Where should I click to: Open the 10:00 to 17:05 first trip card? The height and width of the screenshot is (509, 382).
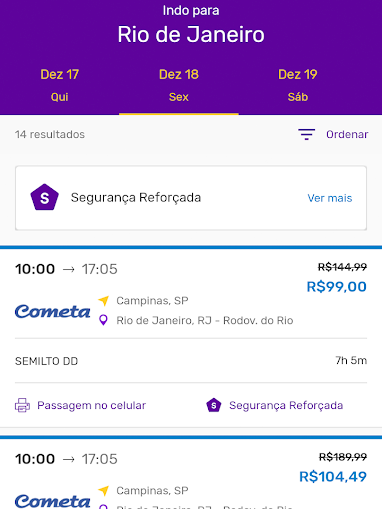pyautogui.click(x=191, y=337)
